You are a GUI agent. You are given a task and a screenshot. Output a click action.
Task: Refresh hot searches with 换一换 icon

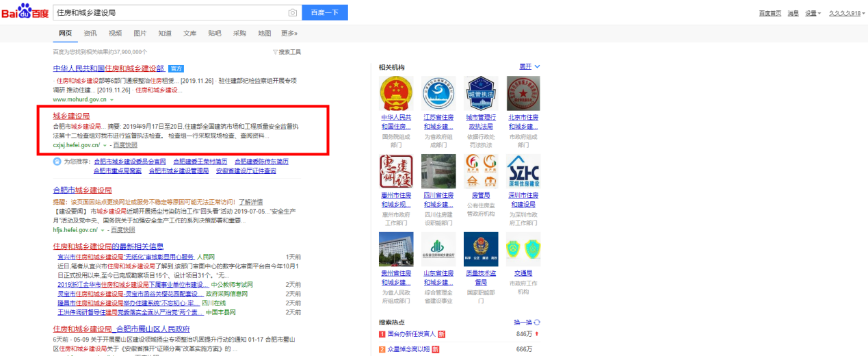point(537,322)
